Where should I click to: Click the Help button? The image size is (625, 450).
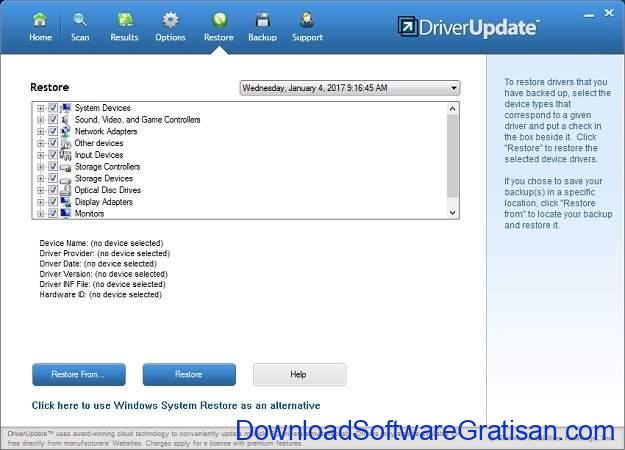point(299,374)
